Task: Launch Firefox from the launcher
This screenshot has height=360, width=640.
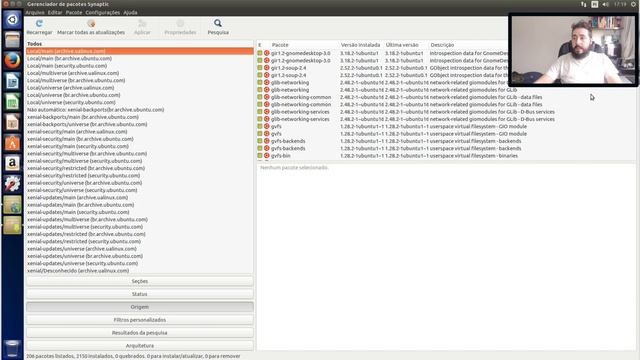Action: (12, 60)
